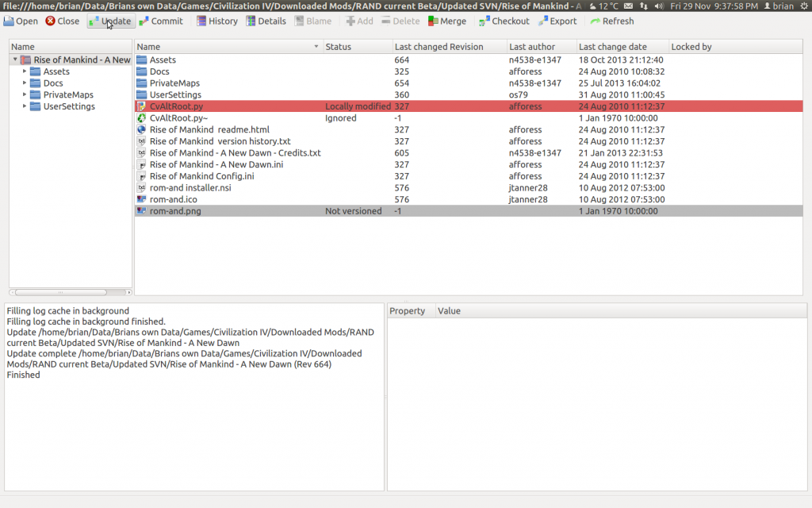Click revision 664 of Assets row
The height and width of the screenshot is (508, 812).
(402, 60)
